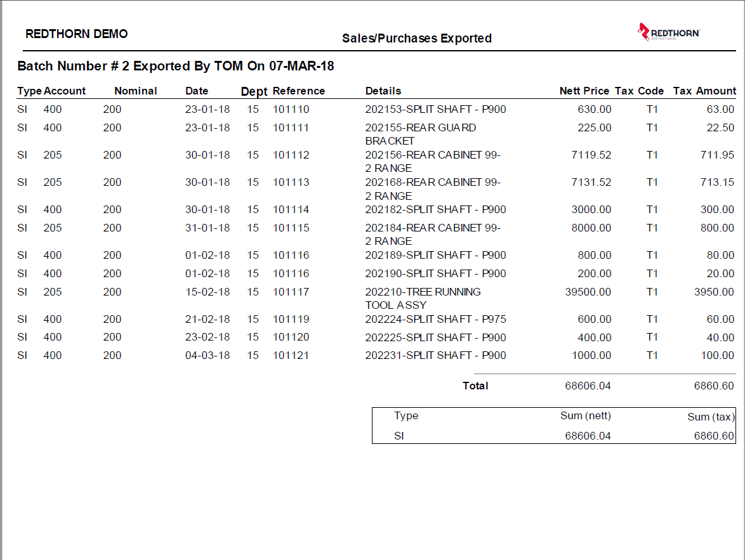Click the REDTHORN DEMO company name
The width and height of the screenshot is (745, 560).
click(76, 34)
